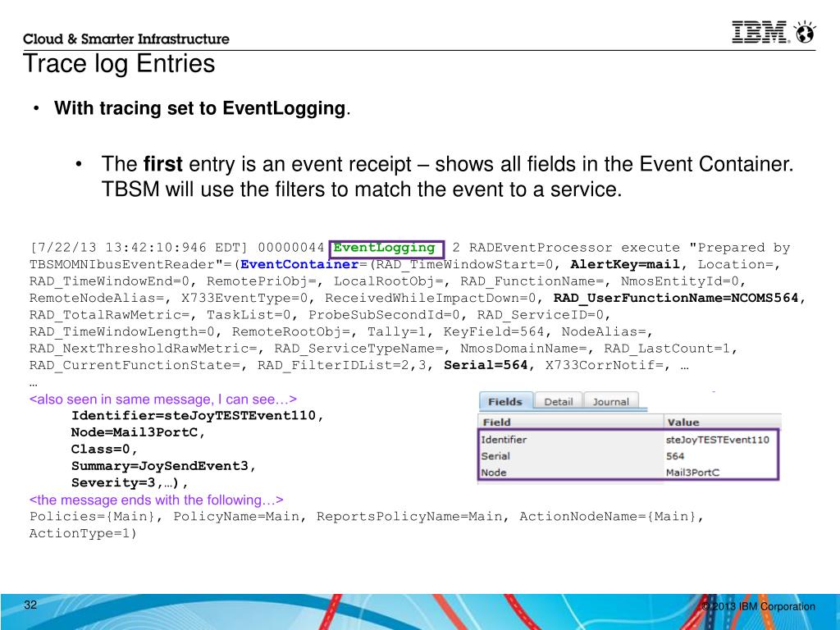Click purple 'the message ends with' note

[x=157, y=500]
